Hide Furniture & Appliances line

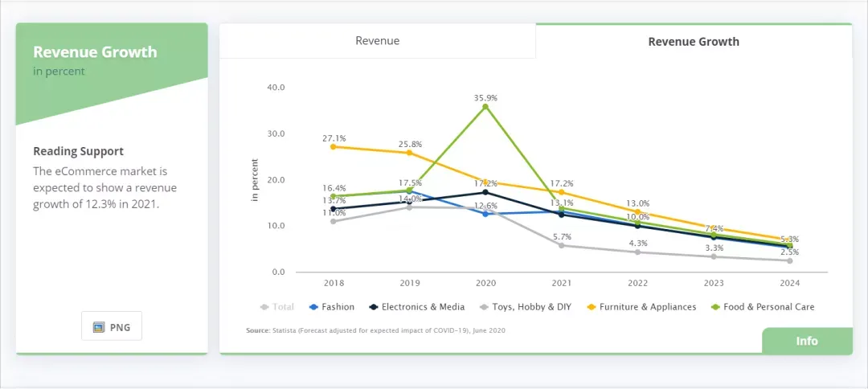point(641,306)
